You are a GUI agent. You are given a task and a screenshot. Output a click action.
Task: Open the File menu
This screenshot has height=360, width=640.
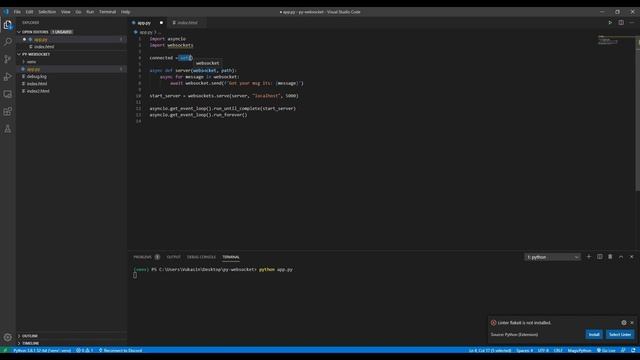(17, 12)
